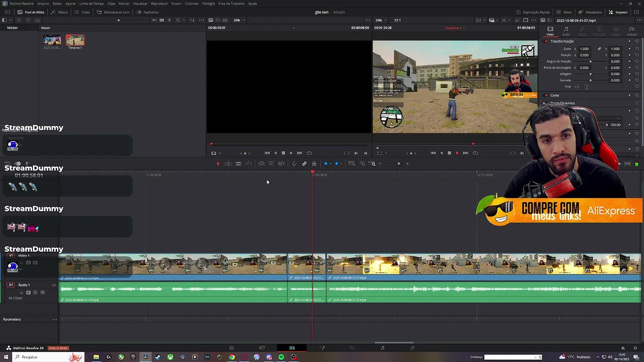
Task: Open source viewer zoom 34% dropdown
Action: [239, 20]
